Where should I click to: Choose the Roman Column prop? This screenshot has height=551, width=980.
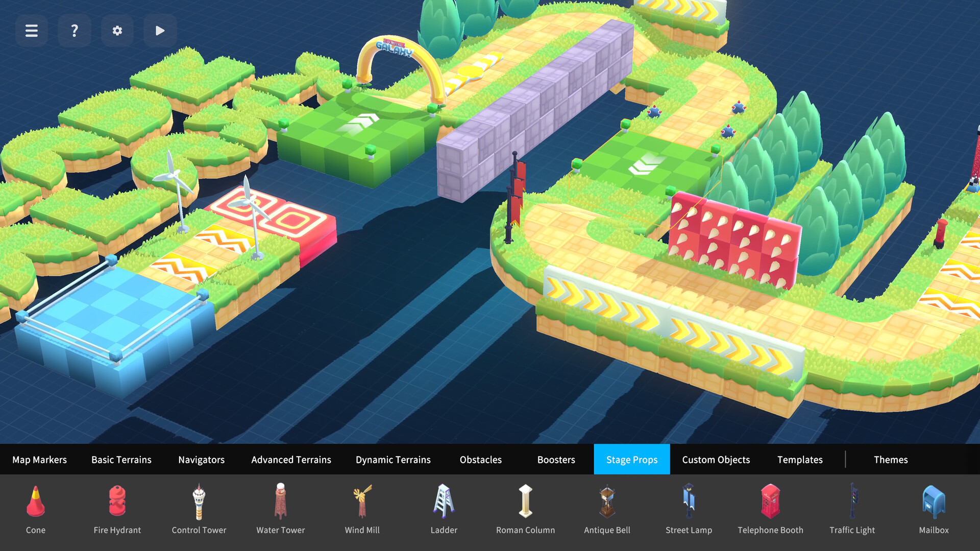pyautogui.click(x=526, y=509)
